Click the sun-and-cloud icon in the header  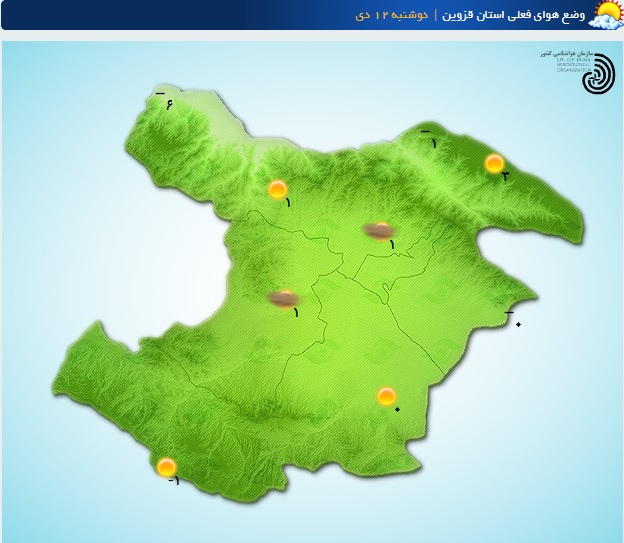click(606, 15)
